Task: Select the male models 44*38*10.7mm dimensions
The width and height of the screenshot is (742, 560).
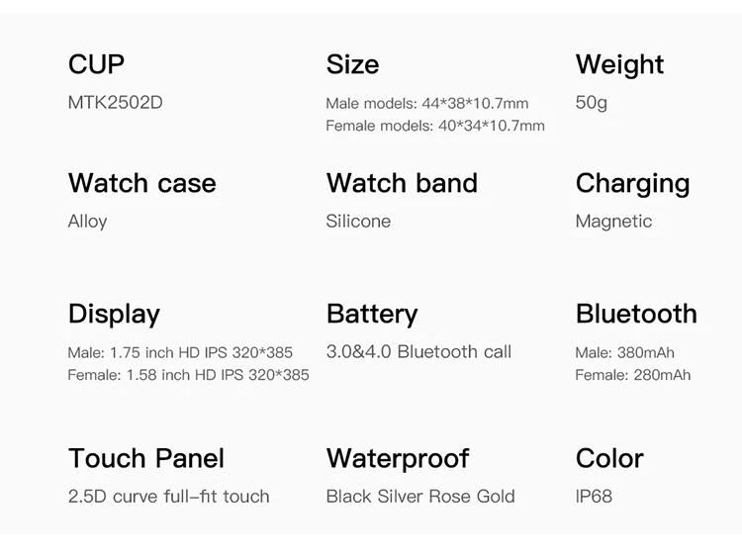Action: [427, 103]
